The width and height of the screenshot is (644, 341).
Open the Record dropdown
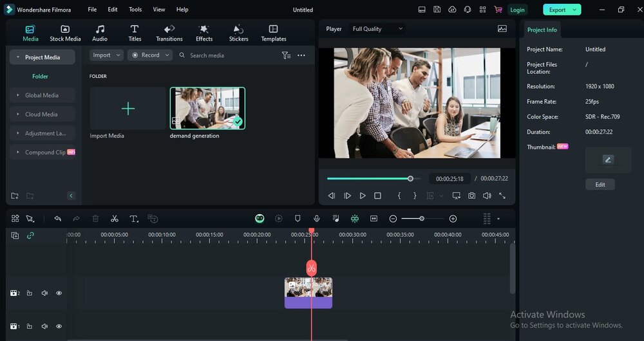point(150,55)
